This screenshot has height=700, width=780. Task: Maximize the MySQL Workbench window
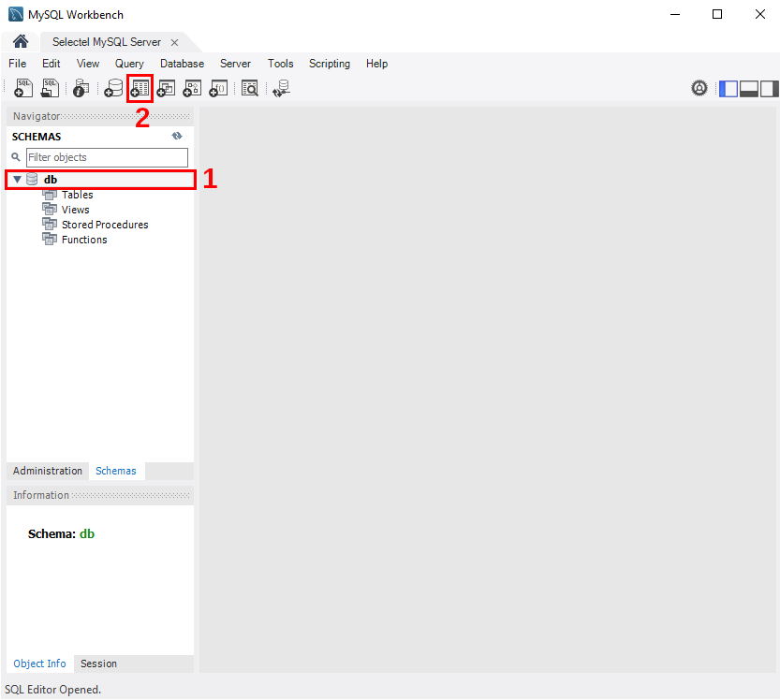pos(717,14)
